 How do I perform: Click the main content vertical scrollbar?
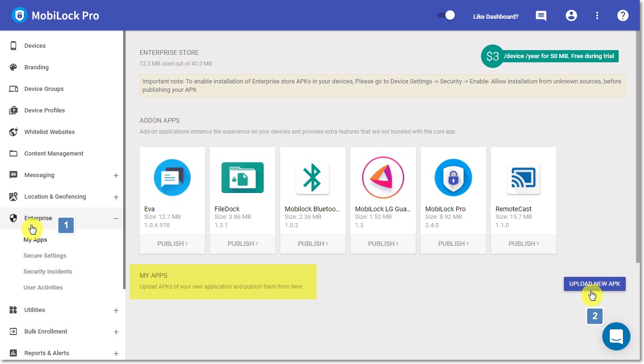point(637,146)
